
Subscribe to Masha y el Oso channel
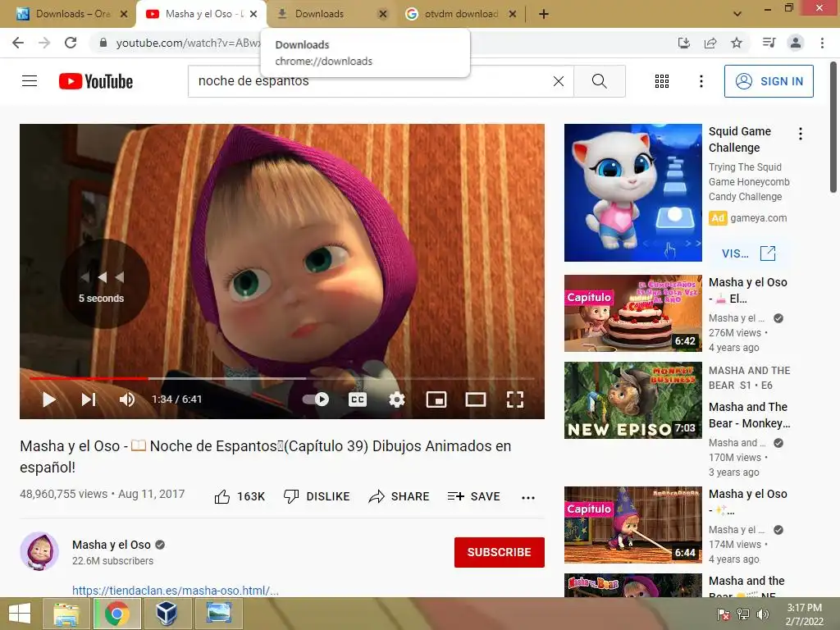point(500,552)
